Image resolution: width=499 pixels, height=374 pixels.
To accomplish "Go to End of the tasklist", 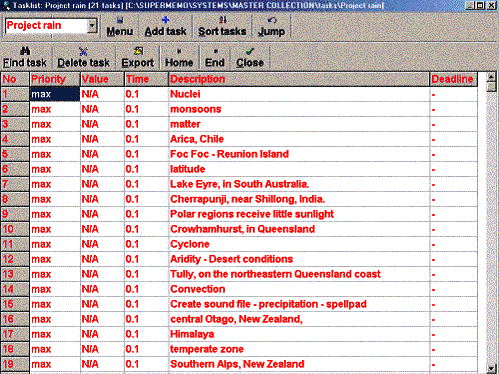I will (215, 58).
